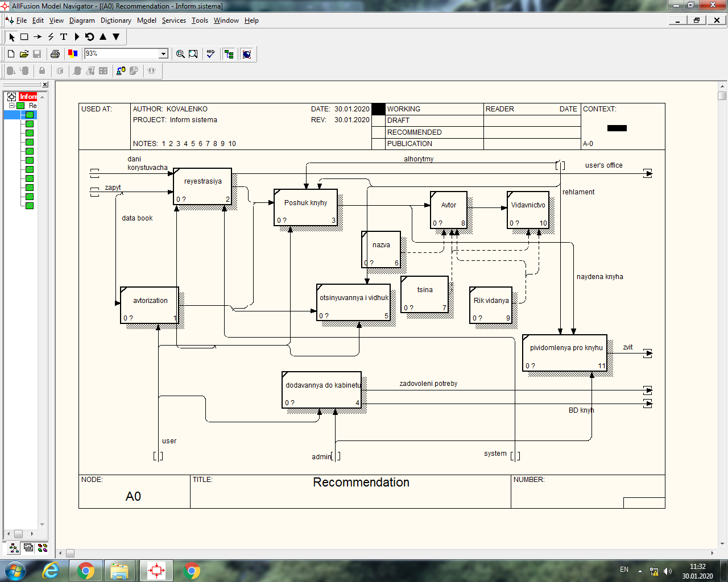728x582 pixels.
Task: Launch Internet Explorer from taskbar
Action: click(x=51, y=571)
